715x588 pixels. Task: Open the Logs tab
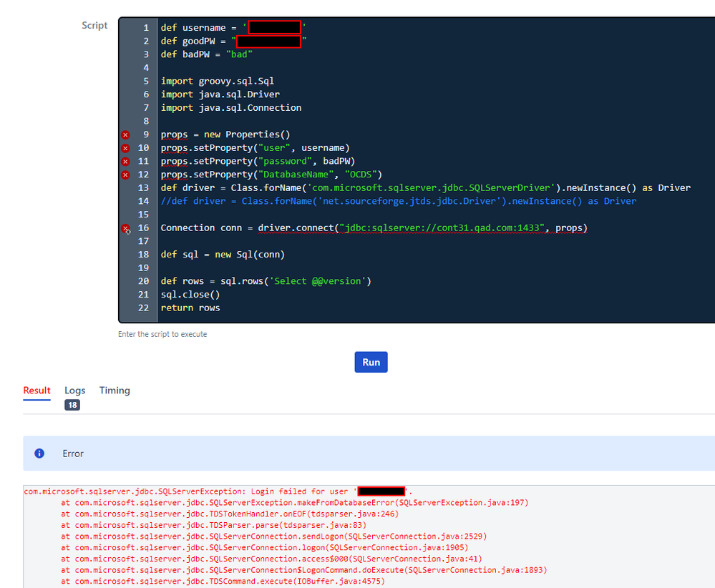point(74,391)
